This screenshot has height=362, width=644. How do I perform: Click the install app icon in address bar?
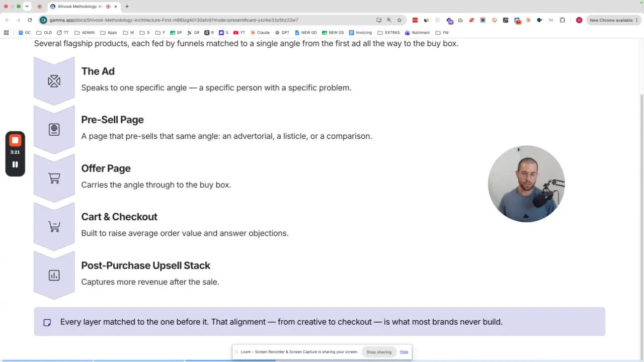pos(379,20)
